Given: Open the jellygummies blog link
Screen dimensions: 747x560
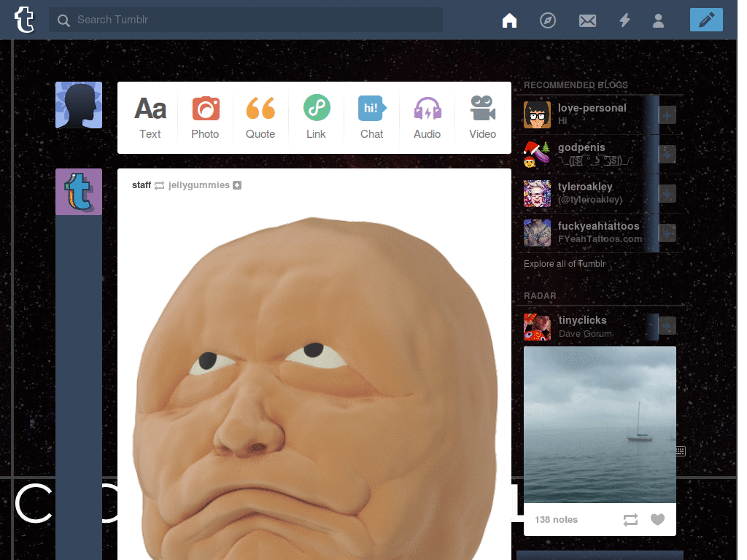Looking at the screenshot, I should tap(199, 185).
